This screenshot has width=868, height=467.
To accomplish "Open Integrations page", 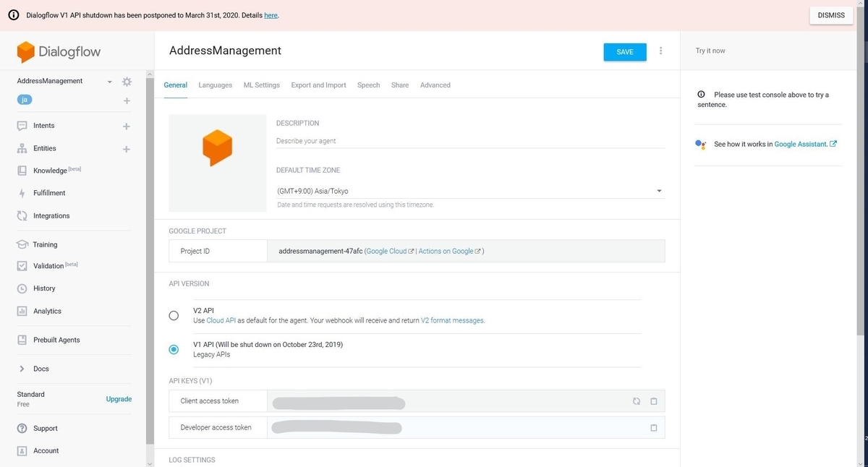I will click(51, 216).
